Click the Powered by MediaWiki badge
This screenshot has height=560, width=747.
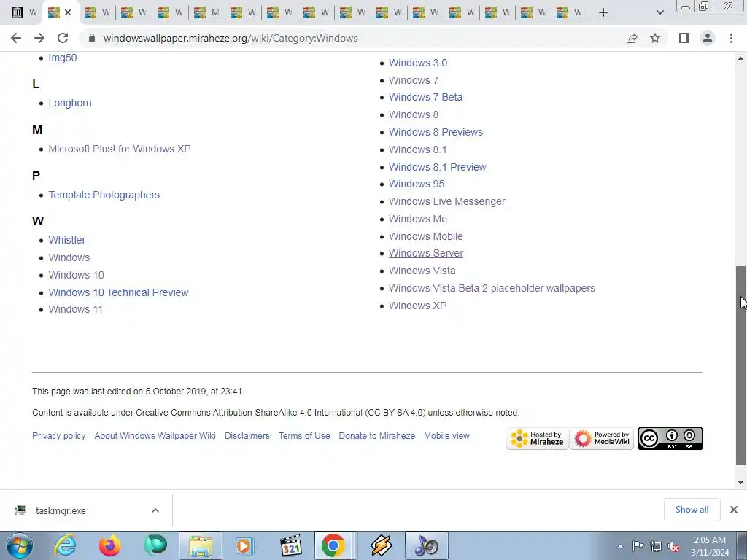coord(602,438)
